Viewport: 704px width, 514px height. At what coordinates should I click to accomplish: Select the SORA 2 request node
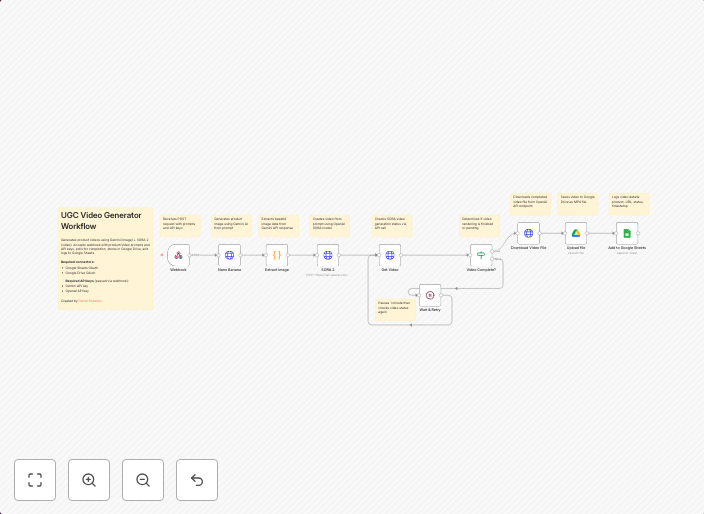327,255
